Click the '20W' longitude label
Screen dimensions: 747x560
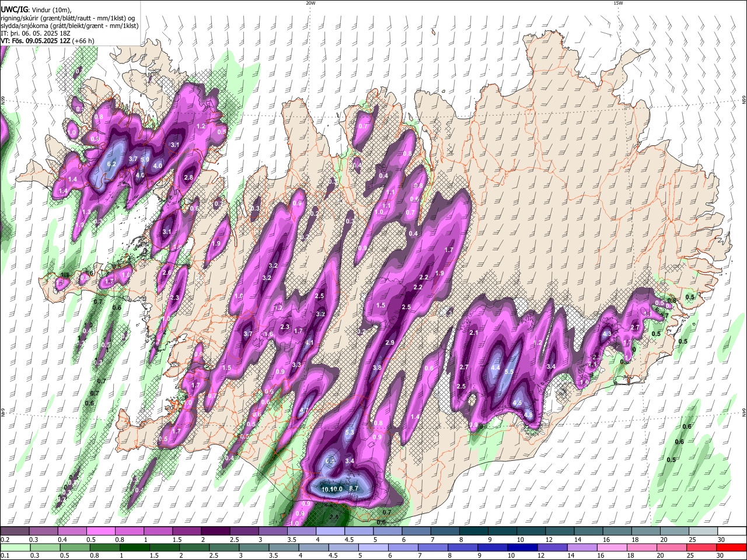(x=310, y=3)
